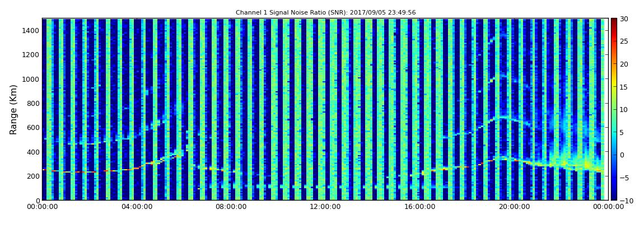This screenshot has width=644, height=228.
Task: Click the 'Range (Km)' y-axis label
Action: point(13,110)
